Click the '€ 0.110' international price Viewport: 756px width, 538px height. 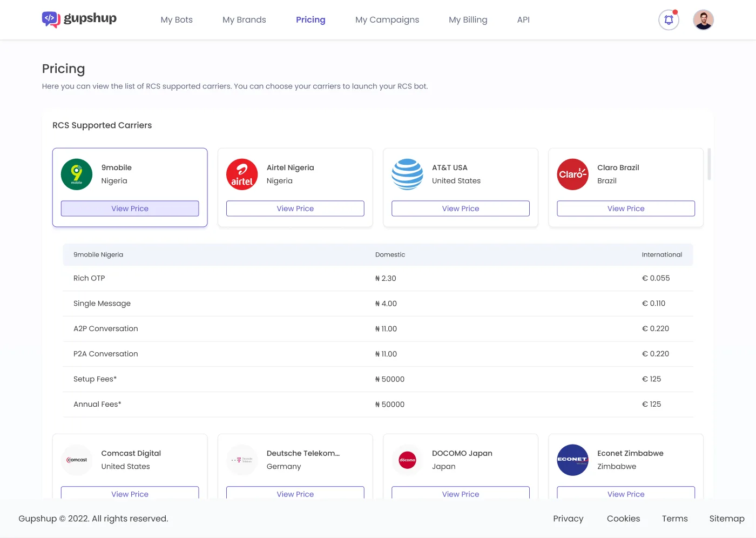pos(653,304)
